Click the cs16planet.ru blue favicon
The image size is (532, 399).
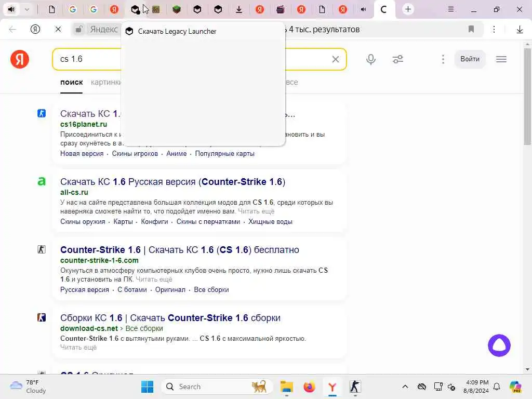coord(42,113)
